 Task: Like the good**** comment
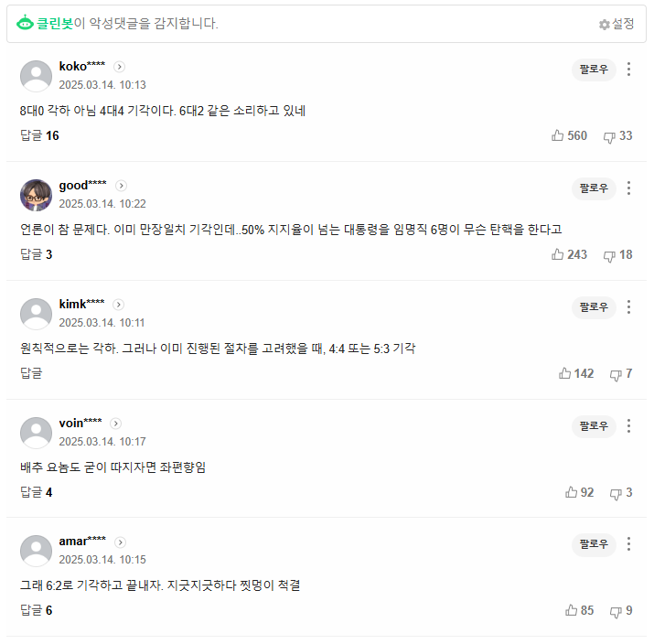(x=558, y=254)
